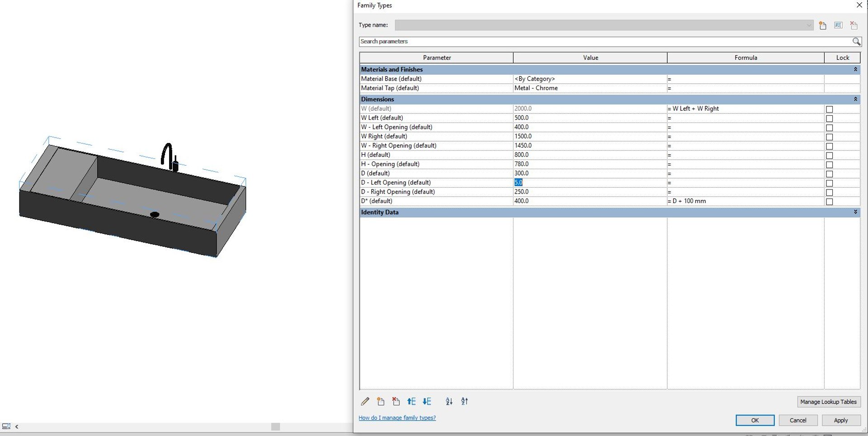Move parameter up with the arrow icon
The height and width of the screenshot is (436, 868).
pyautogui.click(x=411, y=401)
